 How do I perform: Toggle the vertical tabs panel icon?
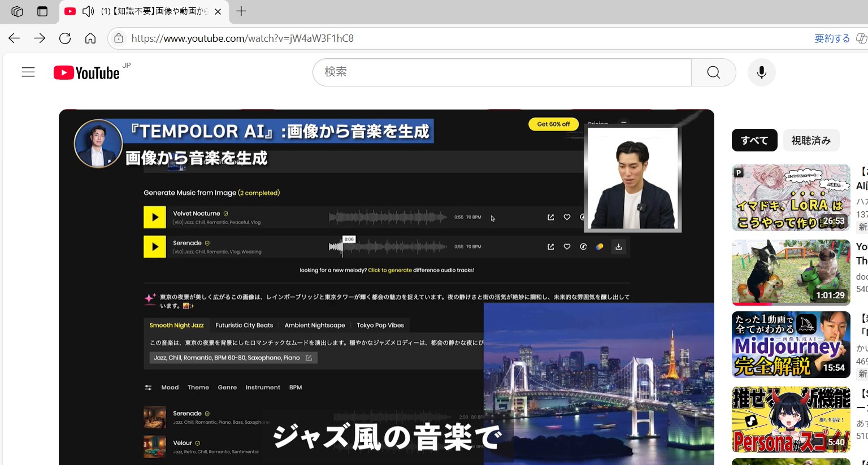(42, 11)
